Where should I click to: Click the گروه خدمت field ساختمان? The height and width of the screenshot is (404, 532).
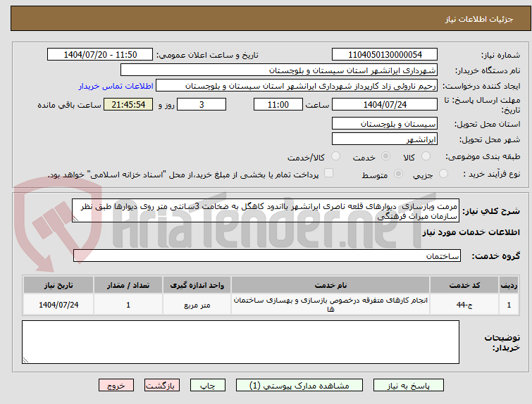(266, 256)
